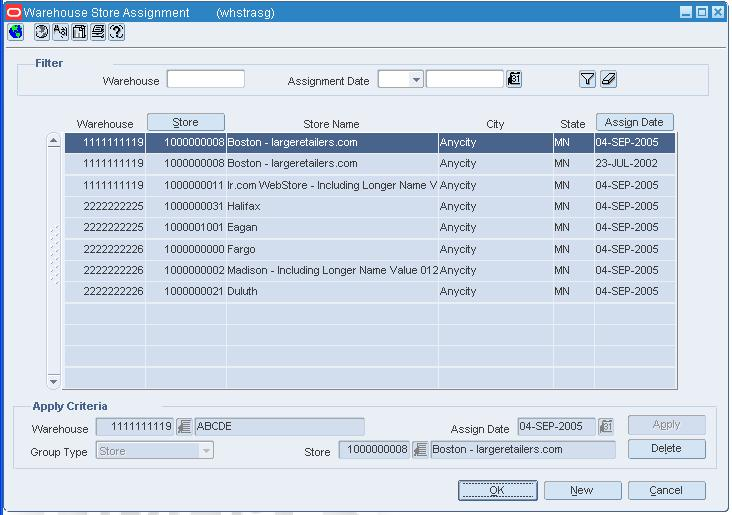Click Anycity city cell in the Duluth row

click(x=496, y=292)
